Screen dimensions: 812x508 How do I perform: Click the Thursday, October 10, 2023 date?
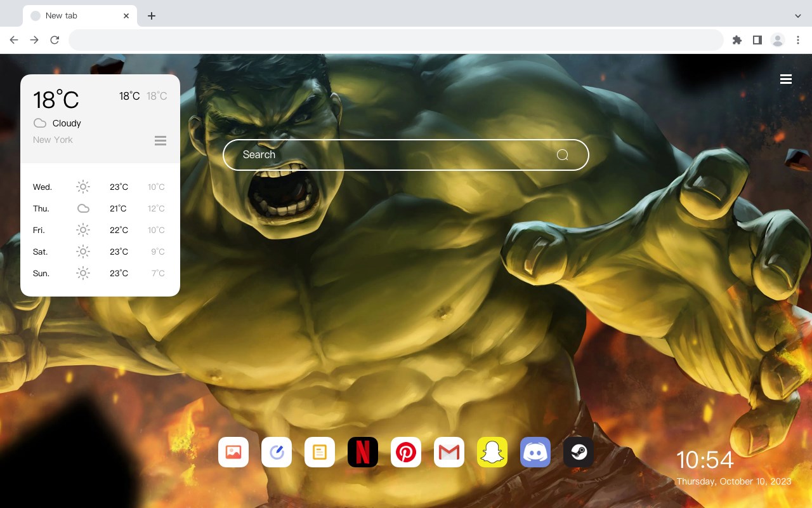pyautogui.click(x=734, y=481)
